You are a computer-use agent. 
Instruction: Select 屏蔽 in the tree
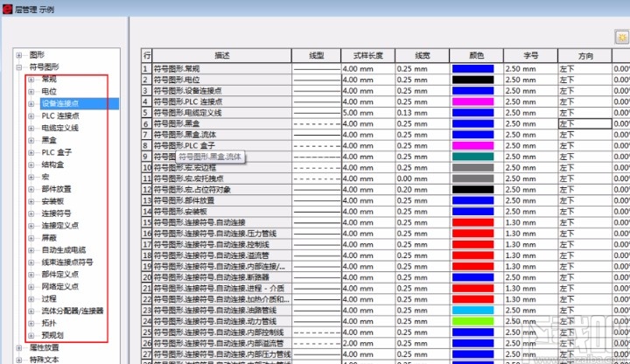click(49, 238)
